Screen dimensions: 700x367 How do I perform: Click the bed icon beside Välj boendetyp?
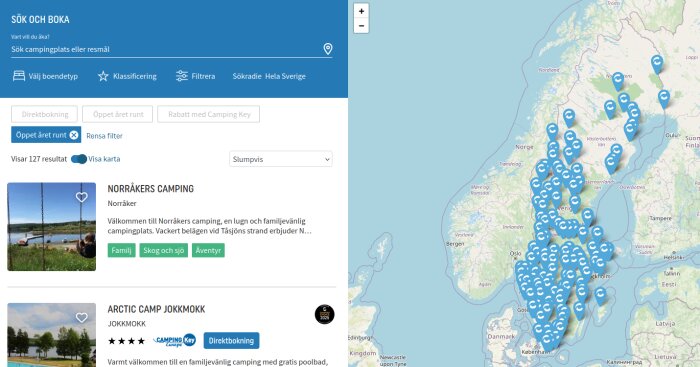19,75
